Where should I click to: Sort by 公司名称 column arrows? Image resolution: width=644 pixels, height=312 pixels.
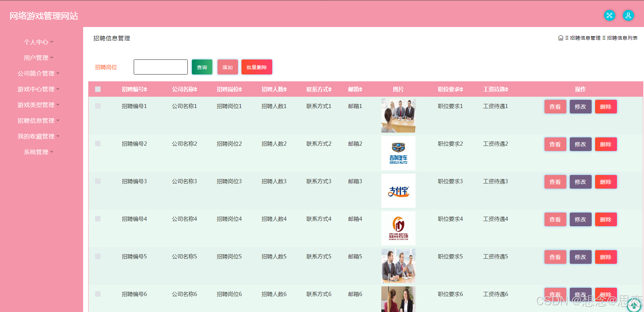click(x=195, y=89)
